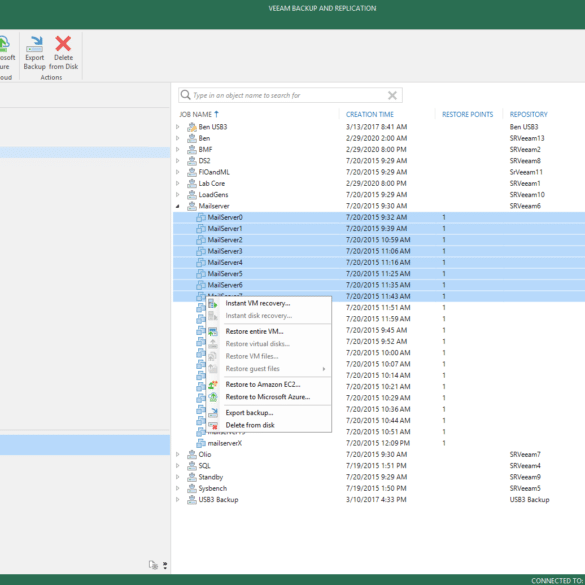Click creation time 3/10/2017 4:33 PM
Viewport: 585px width, 585px height.
click(x=376, y=500)
